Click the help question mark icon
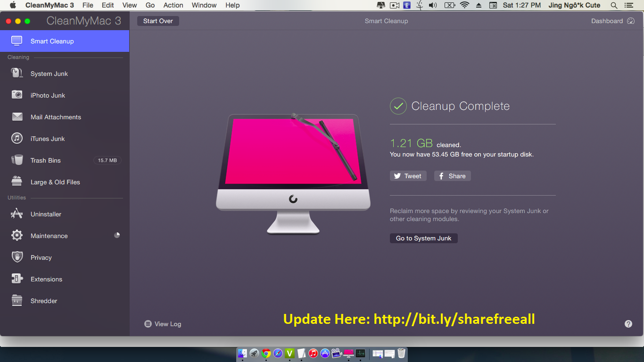 (x=628, y=324)
